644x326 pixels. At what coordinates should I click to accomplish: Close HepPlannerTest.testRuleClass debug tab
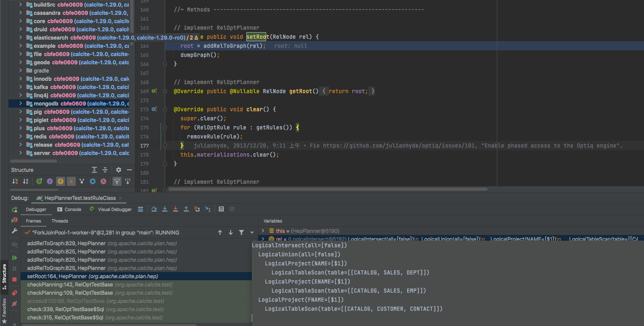[x=120, y=198]
